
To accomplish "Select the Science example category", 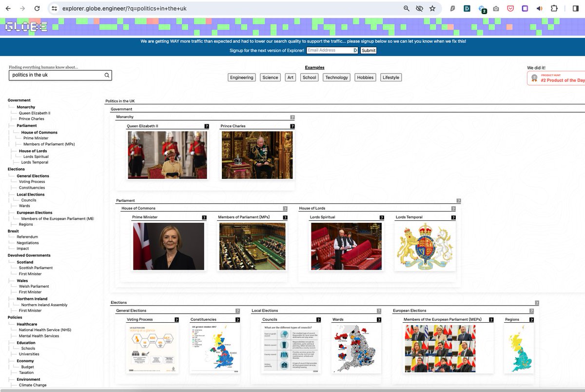I will click(270, 77).
